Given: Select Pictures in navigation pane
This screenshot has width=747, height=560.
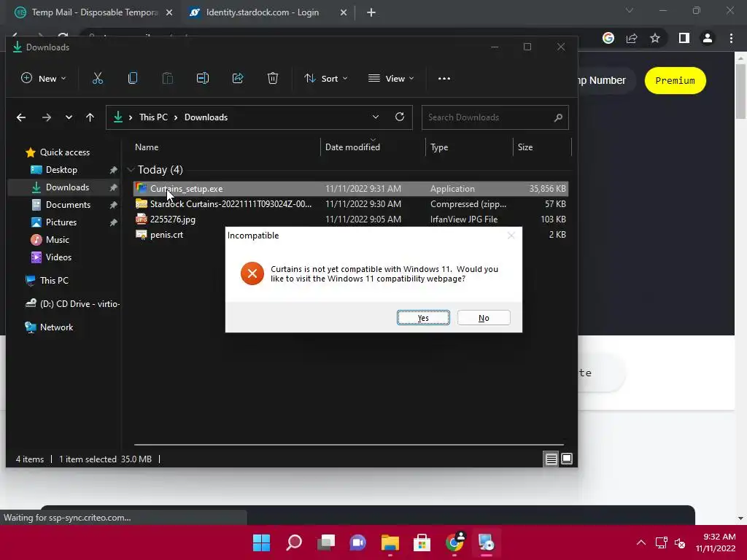Looking at the screenshot, I should tap(61, 222).
